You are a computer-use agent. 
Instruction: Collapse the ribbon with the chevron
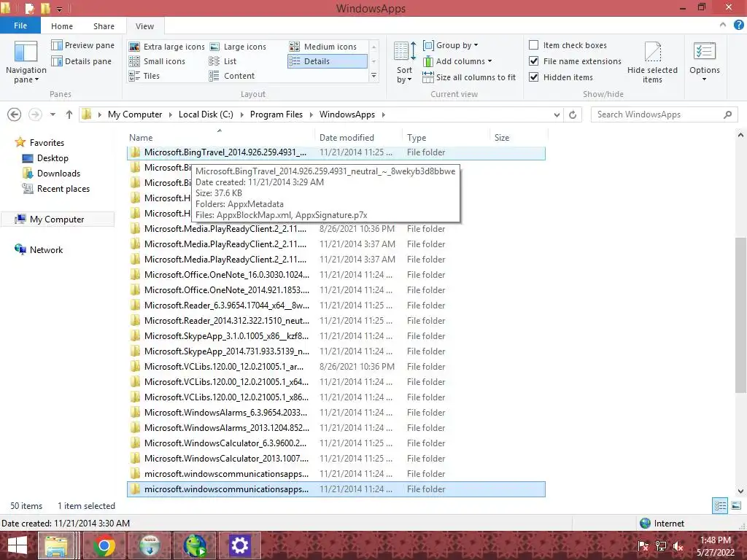(x=723, y=26)
